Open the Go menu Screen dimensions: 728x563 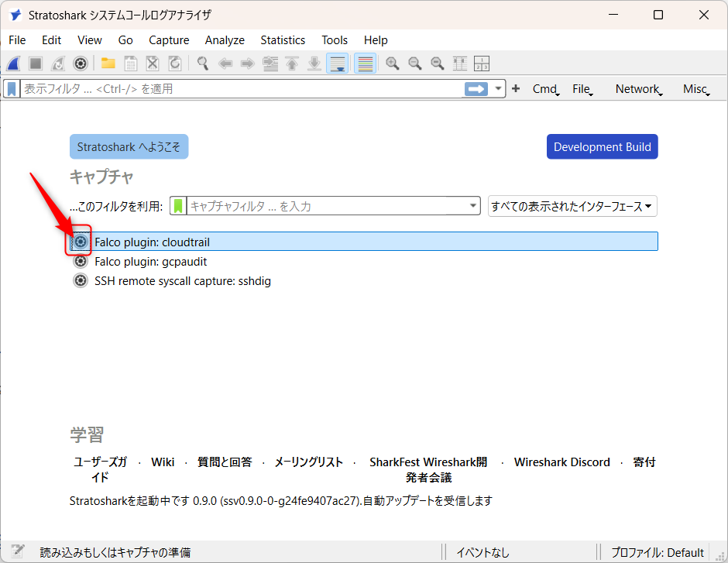125,40
